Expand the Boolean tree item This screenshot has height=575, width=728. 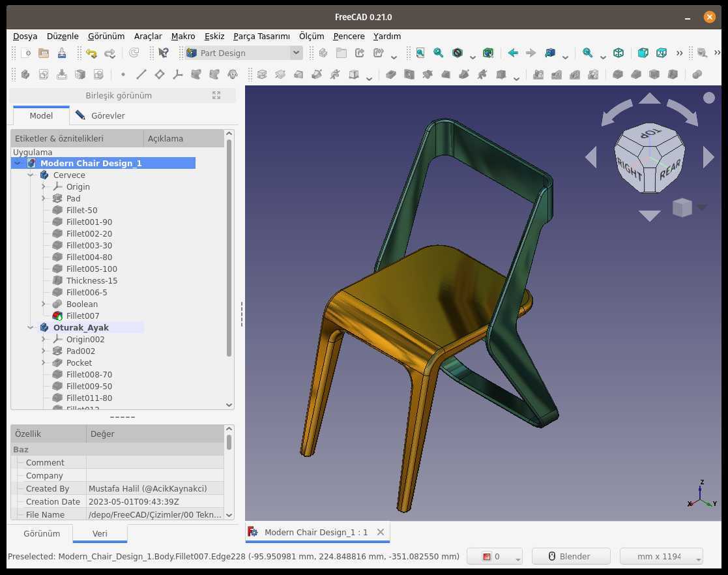(44, 304)
